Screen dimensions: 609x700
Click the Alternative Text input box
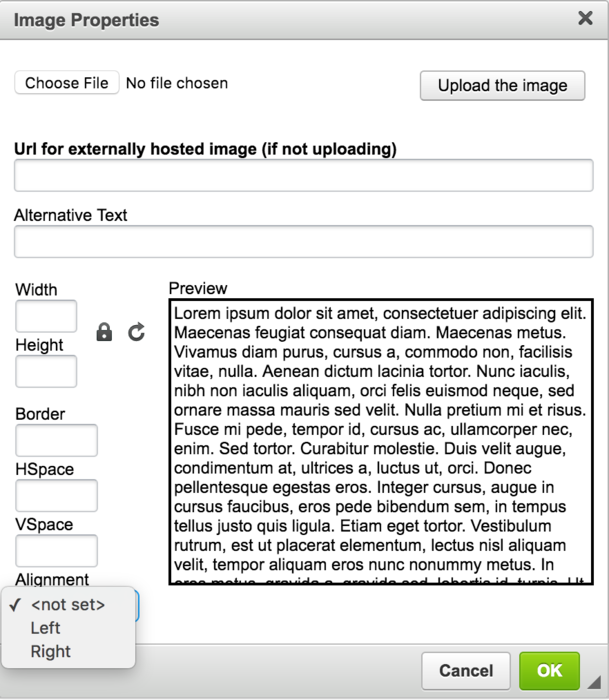click(303, 242)
